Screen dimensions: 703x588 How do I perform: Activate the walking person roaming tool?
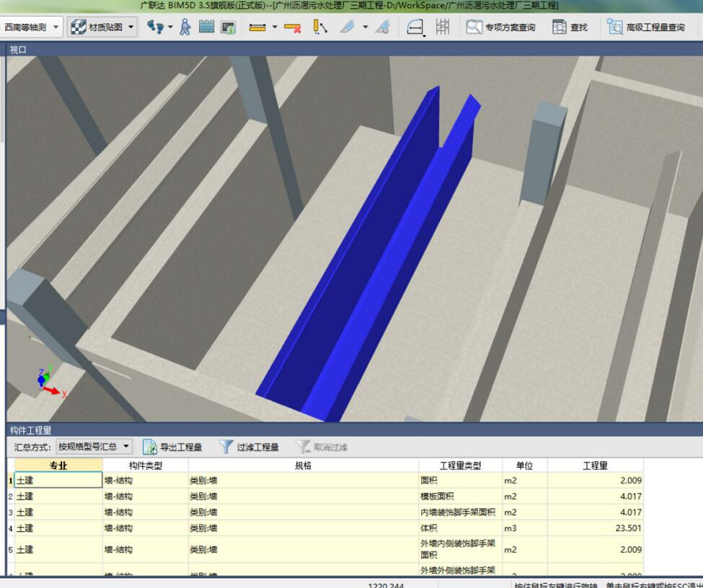pos(185,27)
